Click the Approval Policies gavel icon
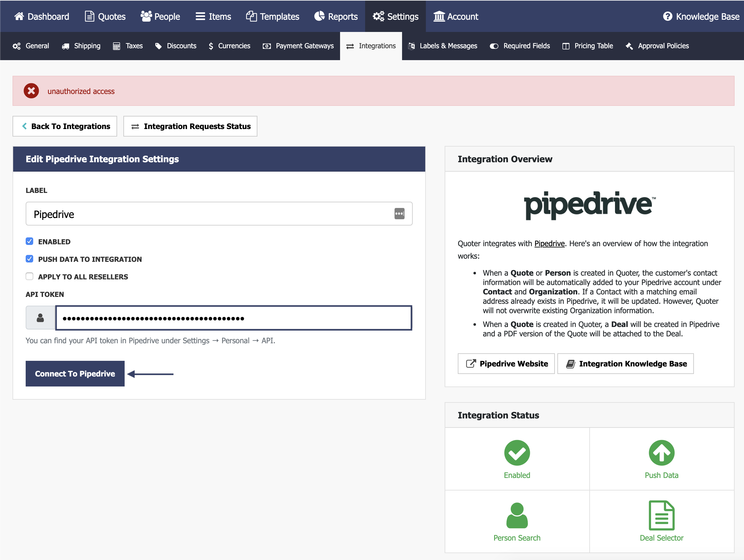744x560 pixels. pos(629,46)
